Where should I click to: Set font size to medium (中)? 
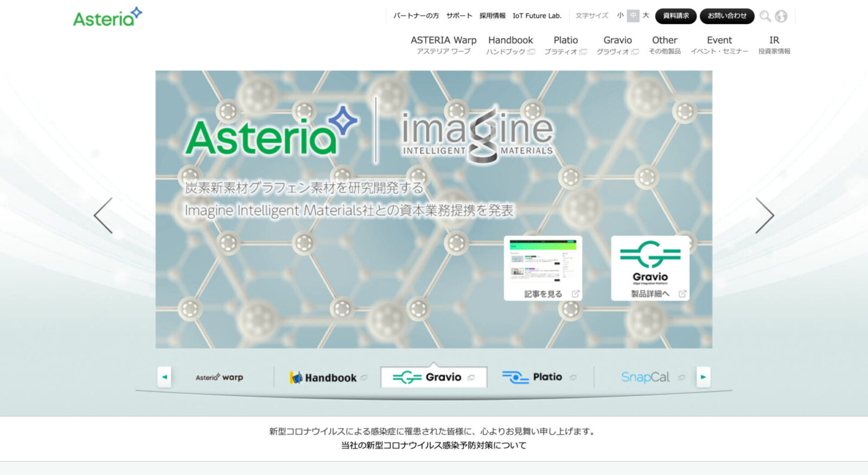coord(633,16)
